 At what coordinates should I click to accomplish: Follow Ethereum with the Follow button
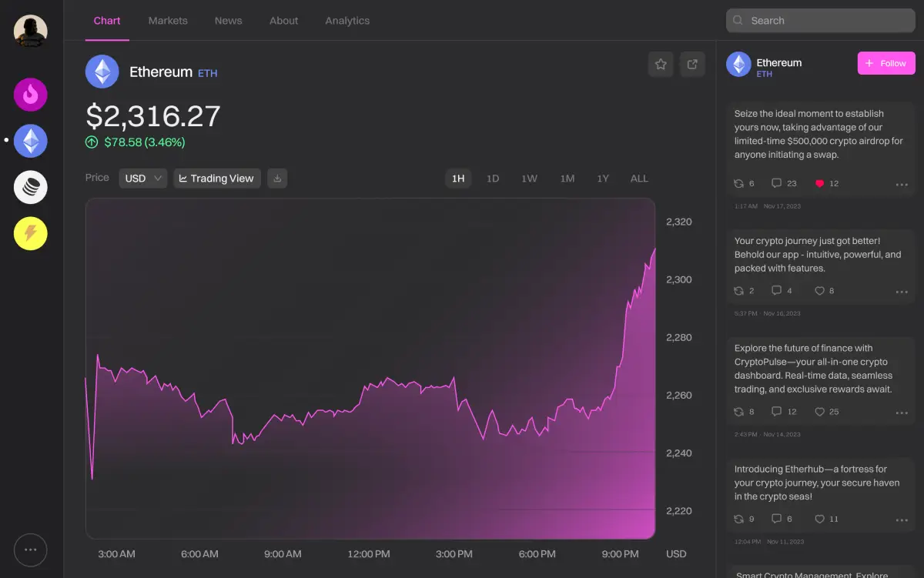(x=886, y=63)
